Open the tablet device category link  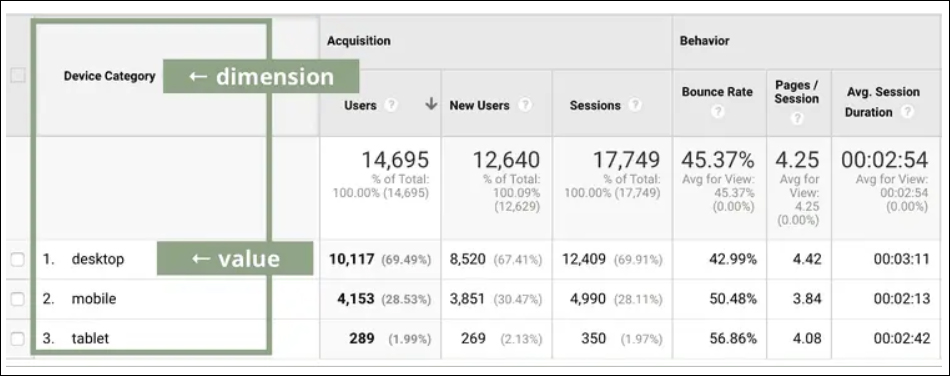click(x=90, y=338)
